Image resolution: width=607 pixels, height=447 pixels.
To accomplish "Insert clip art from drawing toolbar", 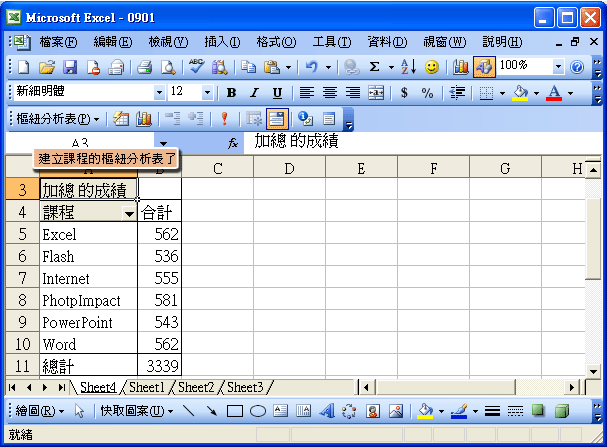I will pyautogui.click(x=373, y=411).
